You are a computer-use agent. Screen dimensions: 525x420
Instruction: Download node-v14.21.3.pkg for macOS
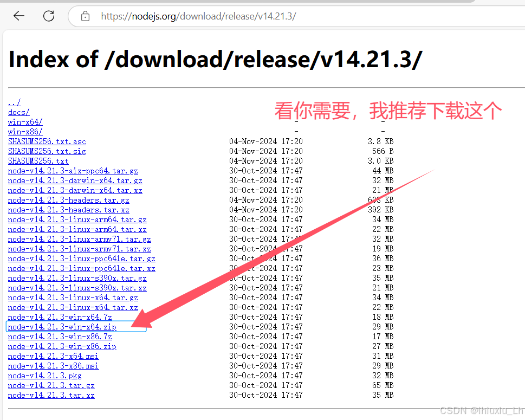(x=45, y=376)
